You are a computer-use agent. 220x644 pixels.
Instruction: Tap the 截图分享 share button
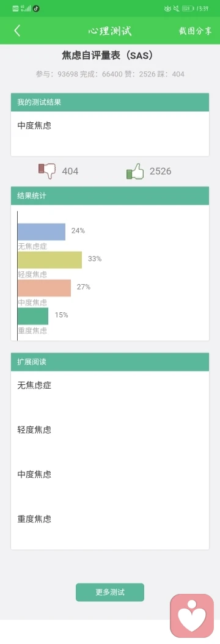pos(195,31)
